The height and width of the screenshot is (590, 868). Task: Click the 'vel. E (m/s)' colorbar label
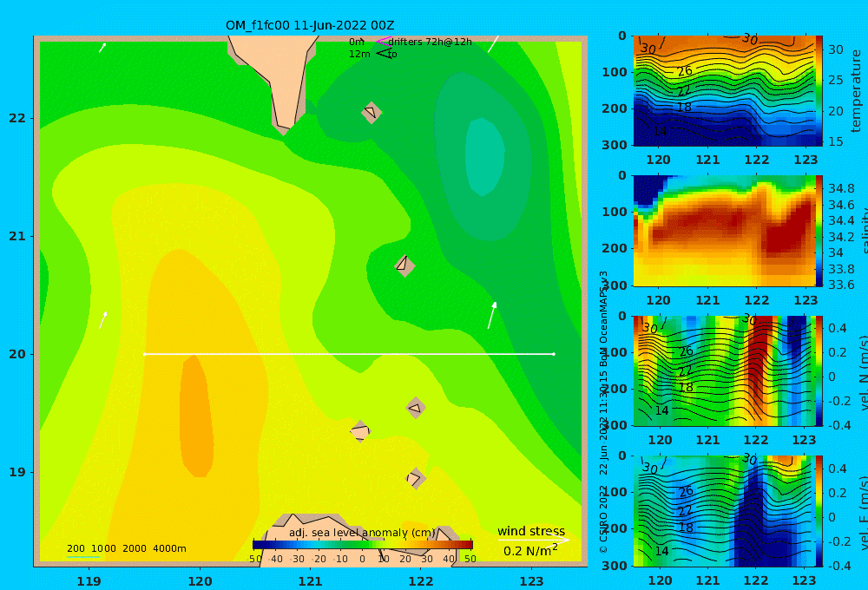point(863,512)
